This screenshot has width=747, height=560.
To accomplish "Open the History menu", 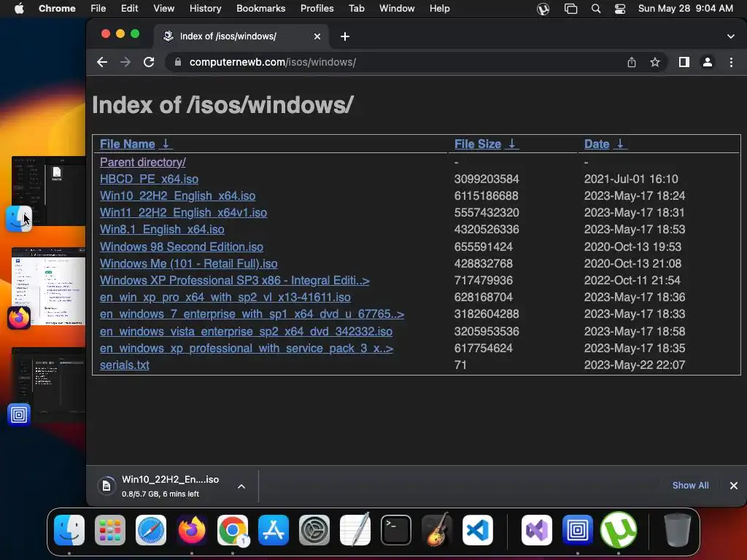I will point(205,9).
